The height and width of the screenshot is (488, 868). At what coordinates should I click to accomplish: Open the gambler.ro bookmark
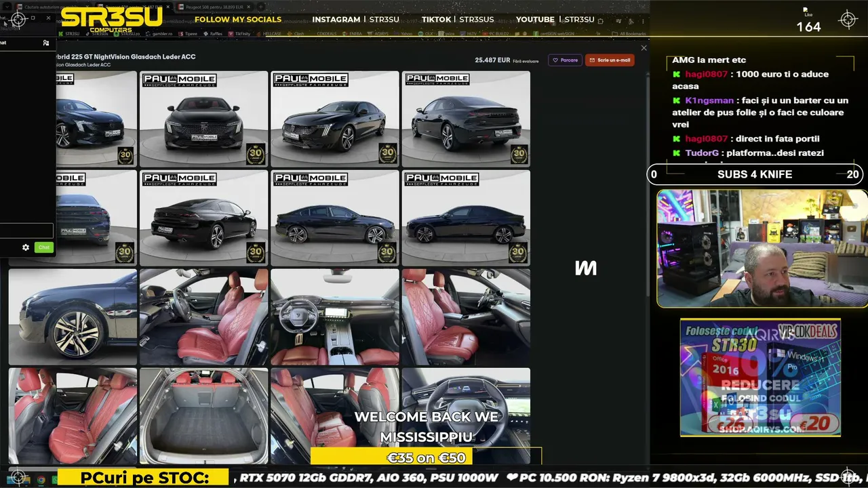coord(159,33)
